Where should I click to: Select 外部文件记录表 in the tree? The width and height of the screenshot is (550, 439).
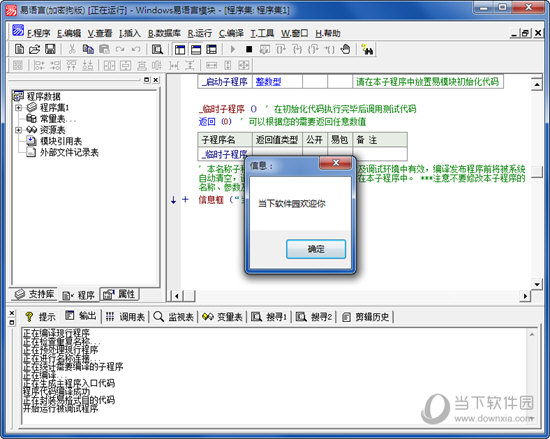tap(69, 153)
